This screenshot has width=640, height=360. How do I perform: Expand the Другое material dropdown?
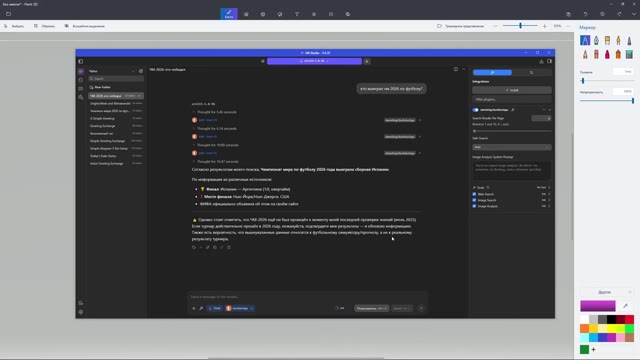pos(606,292)
